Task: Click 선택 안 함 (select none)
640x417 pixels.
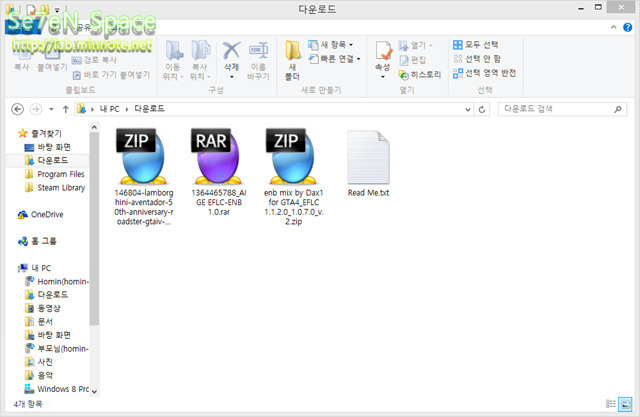Action: [x=477, y=59]
